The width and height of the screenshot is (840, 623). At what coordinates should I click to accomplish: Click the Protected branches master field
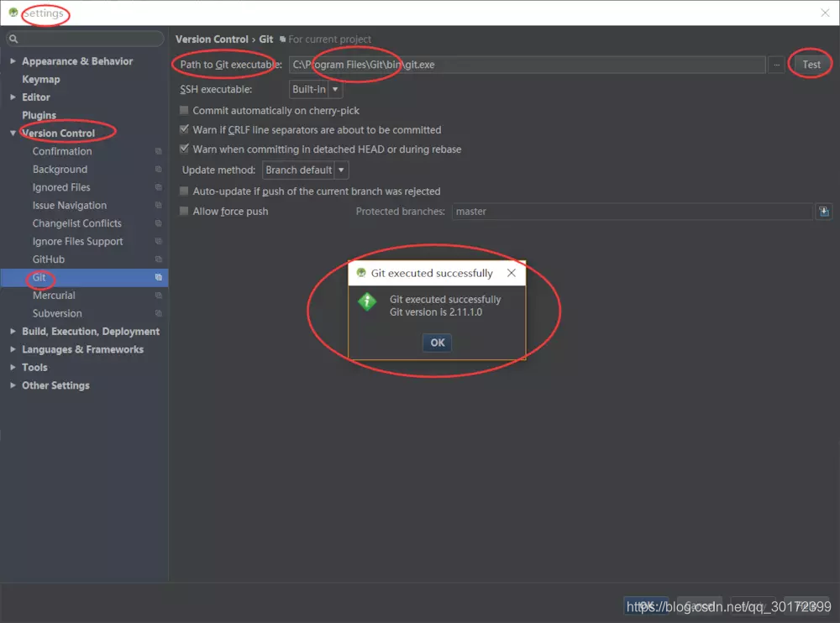tap(633, 212)
